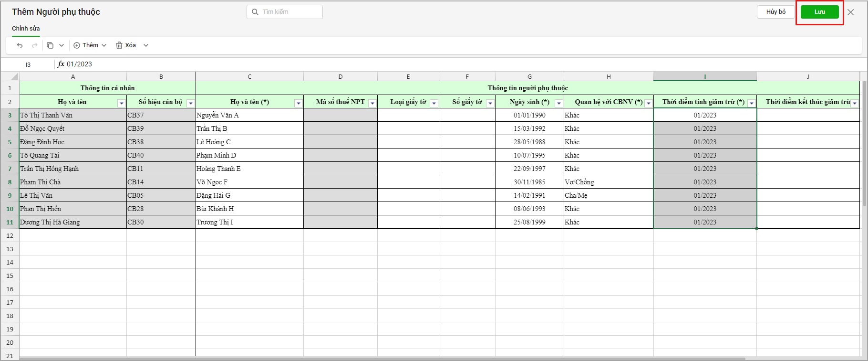The height and width of the screenshot is (361, 868).
Task: Open the Xóa dropdown arrow
Action: click(146, 45)
